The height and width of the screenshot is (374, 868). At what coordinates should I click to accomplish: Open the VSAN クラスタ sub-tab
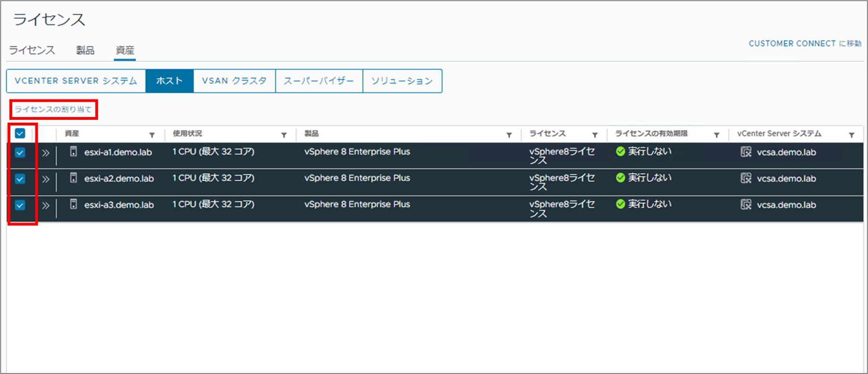(x=234, y=81)
